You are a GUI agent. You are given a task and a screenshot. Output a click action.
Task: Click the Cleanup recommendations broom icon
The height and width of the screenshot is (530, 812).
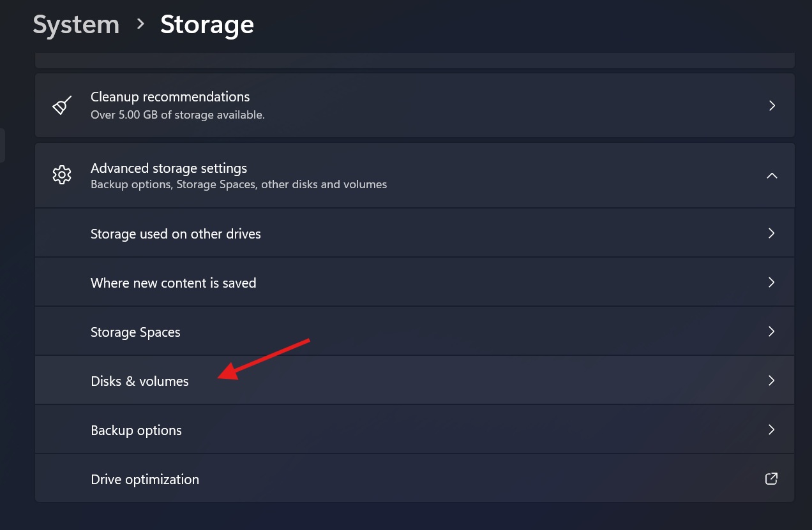61,105
